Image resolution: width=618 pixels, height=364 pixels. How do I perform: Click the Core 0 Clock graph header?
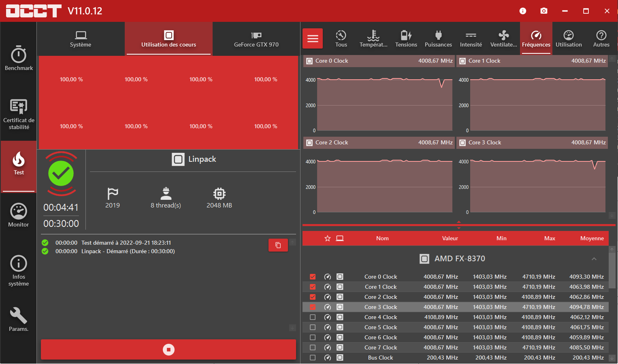[x=379, y=61]
